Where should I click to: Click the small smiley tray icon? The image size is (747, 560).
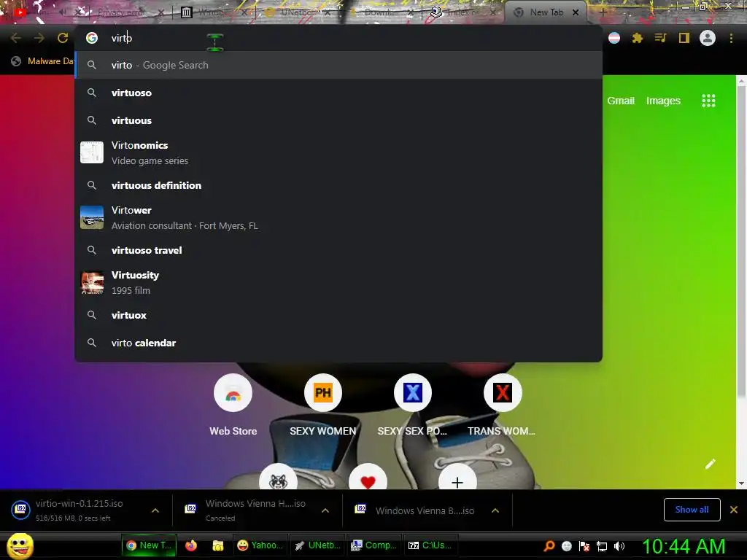pyautogui.click(x=566, y=546)
